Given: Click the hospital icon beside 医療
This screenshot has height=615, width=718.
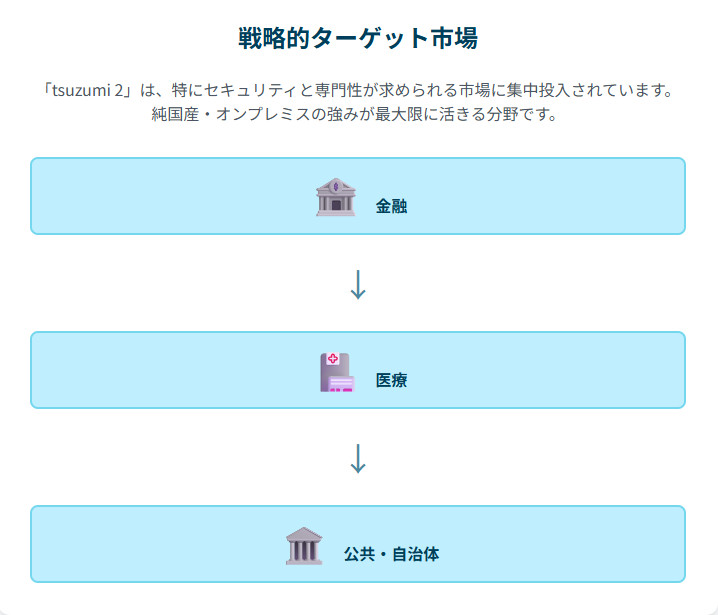Looking at the screenshot, I should click(336, 371).
